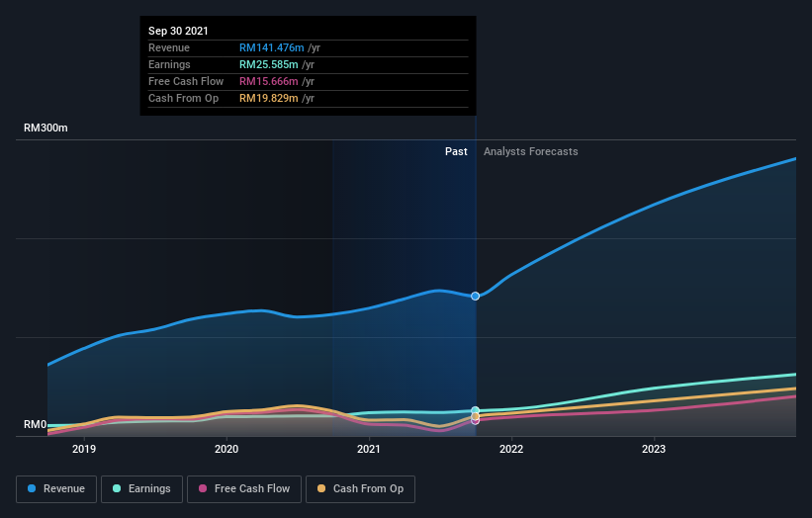Screen dimensions: 812x518
Task: Select the Earnings marker at Sep 2021
Action: 475,410
